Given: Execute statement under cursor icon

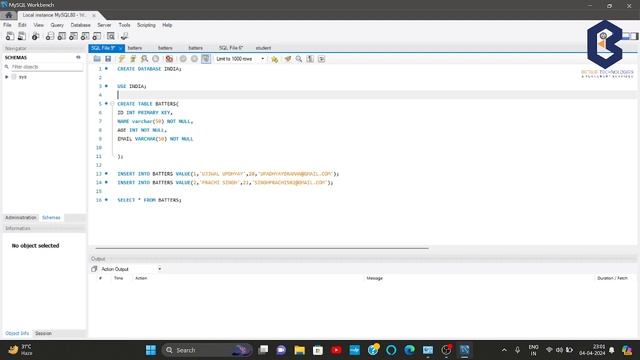Looking at the screenshot, I should pos(133,59).
